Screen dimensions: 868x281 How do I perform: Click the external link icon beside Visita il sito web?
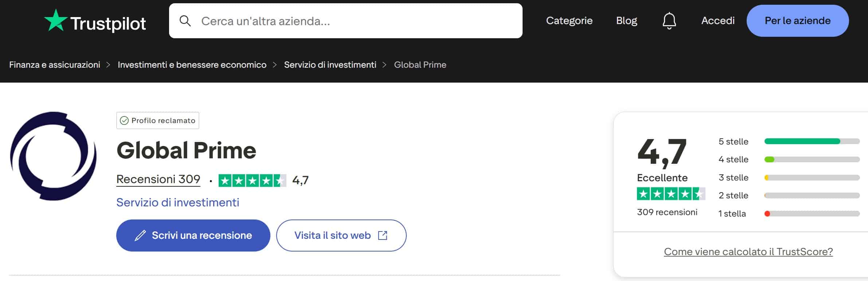click(382, 235)
